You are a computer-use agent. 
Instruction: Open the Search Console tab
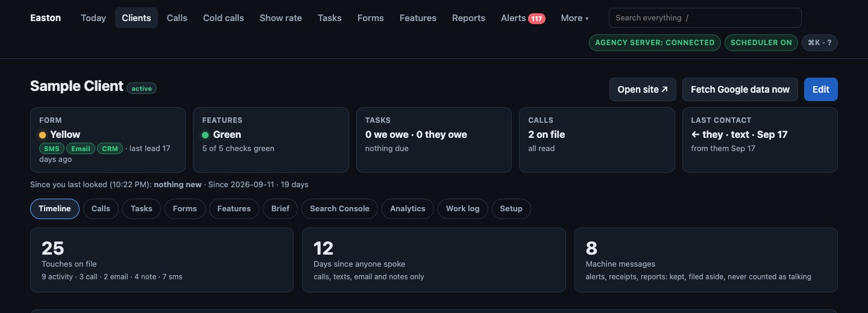coord(339,209)
